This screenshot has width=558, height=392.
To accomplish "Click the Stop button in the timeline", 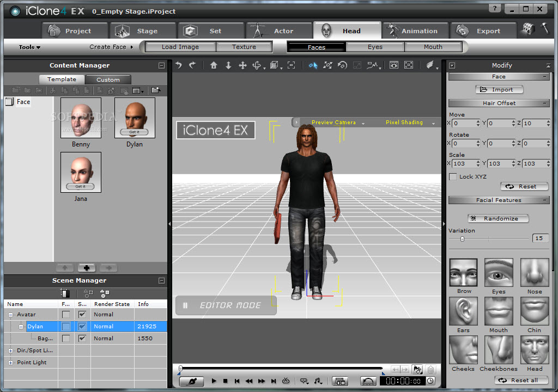I will 225,381.
